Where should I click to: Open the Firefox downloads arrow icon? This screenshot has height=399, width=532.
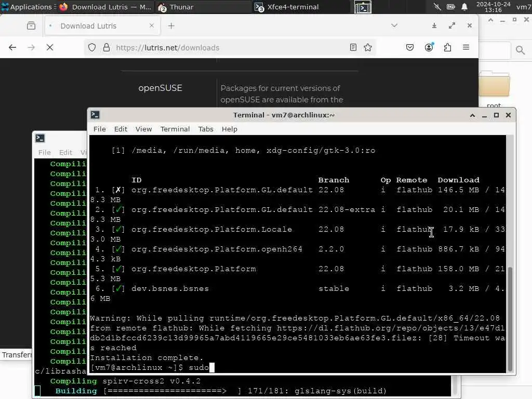pos(434,26)
